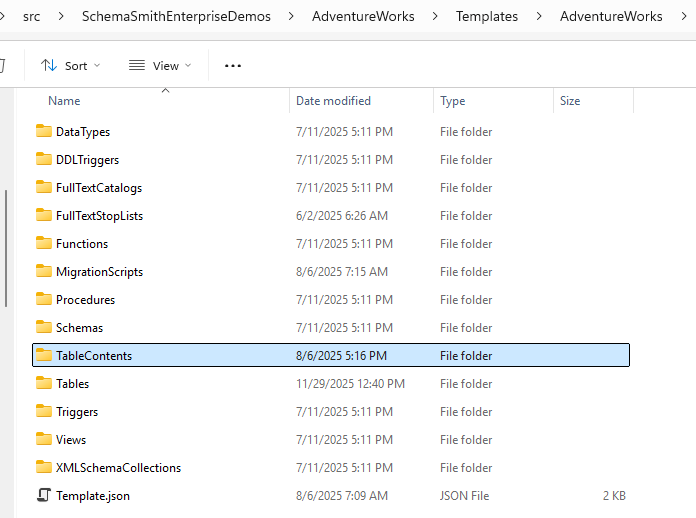Click the XMLSchemaCollections folder icon

(44, 467)
